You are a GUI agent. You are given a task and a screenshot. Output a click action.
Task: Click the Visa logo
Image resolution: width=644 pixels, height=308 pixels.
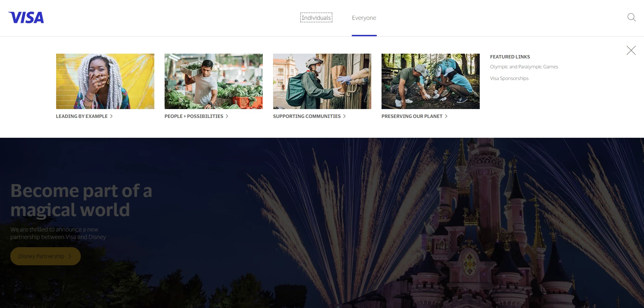pyautogui.click(x=26, y=17)
